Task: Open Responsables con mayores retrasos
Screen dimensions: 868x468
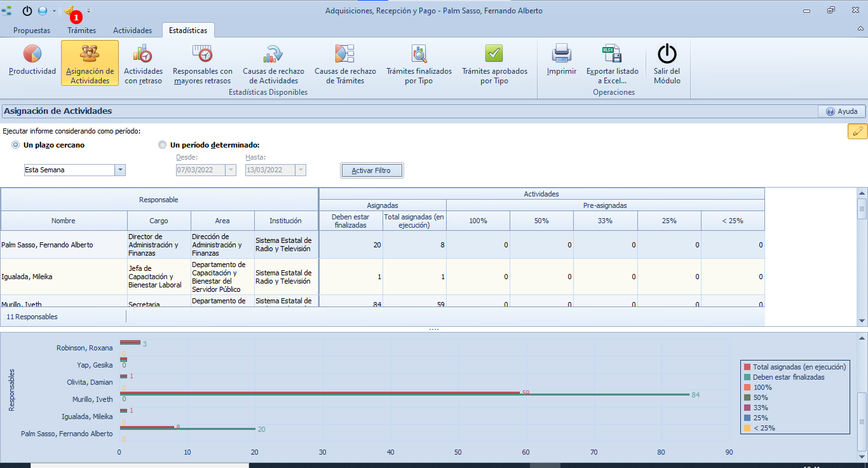Action: tap(203, 62)
